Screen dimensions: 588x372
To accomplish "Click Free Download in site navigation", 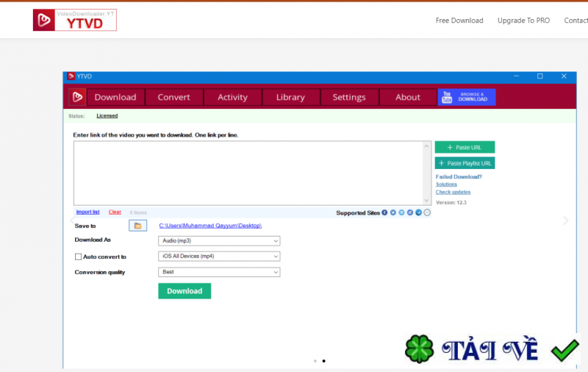I will (x=459, y=21).
